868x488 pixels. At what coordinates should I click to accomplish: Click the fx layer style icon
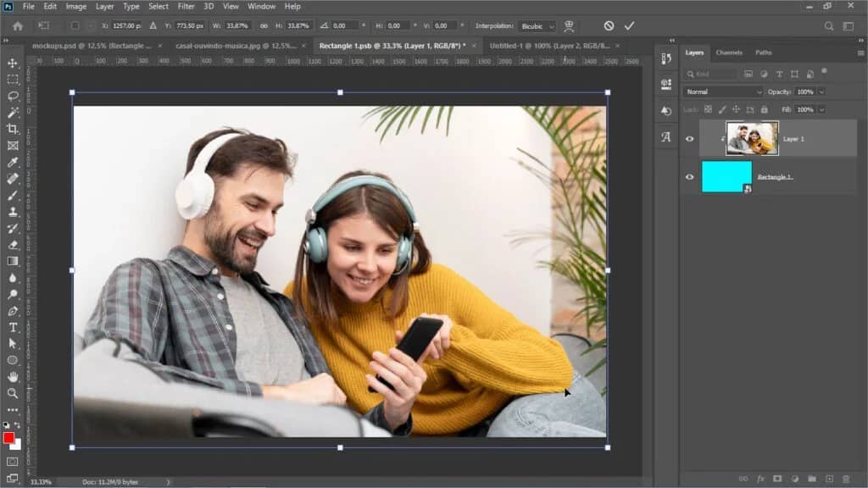(x=760, y=479)
